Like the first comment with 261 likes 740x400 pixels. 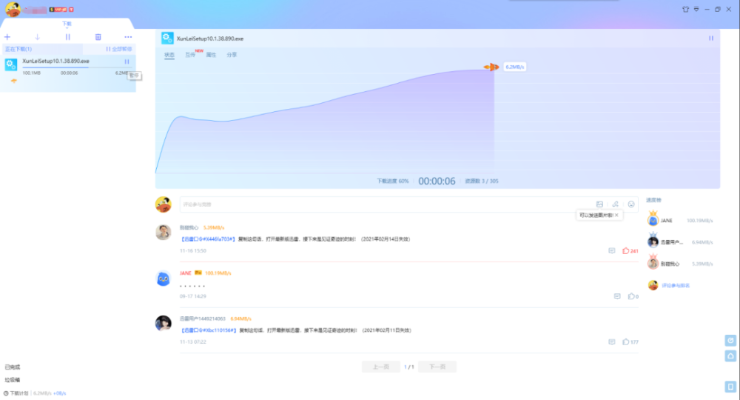click(627, 251)
